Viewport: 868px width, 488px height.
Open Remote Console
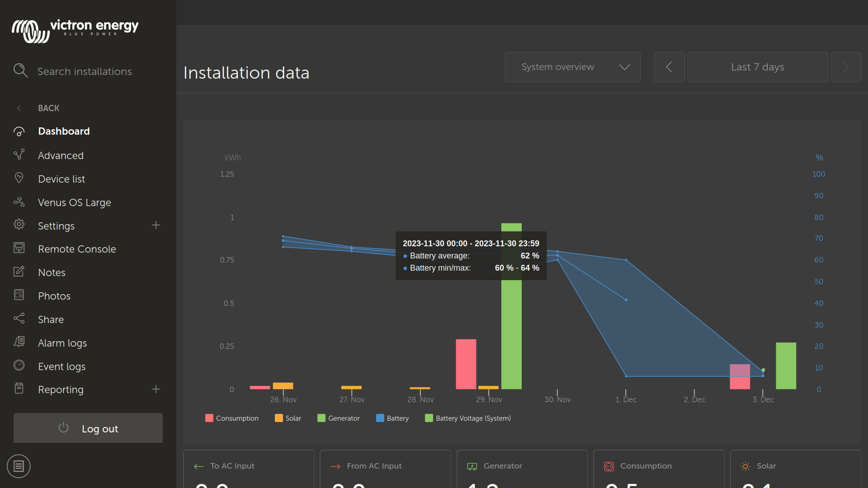pyautogui.click(x=77, y=249)
